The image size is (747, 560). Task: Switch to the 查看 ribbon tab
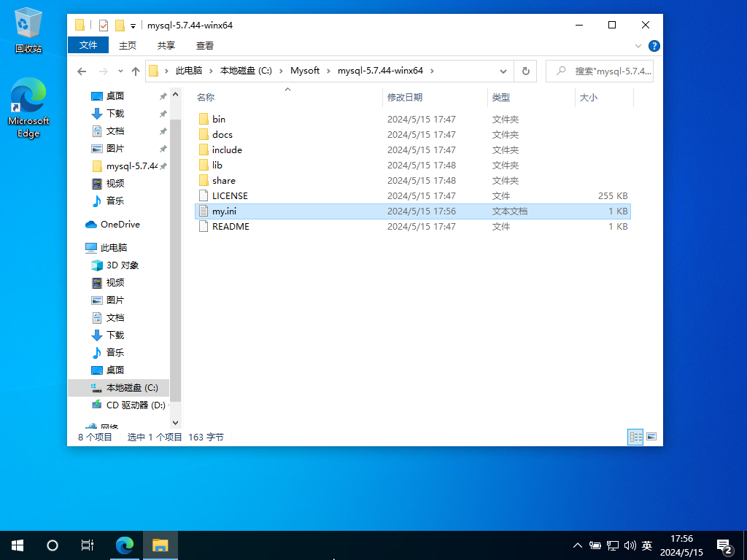point(205,45)
